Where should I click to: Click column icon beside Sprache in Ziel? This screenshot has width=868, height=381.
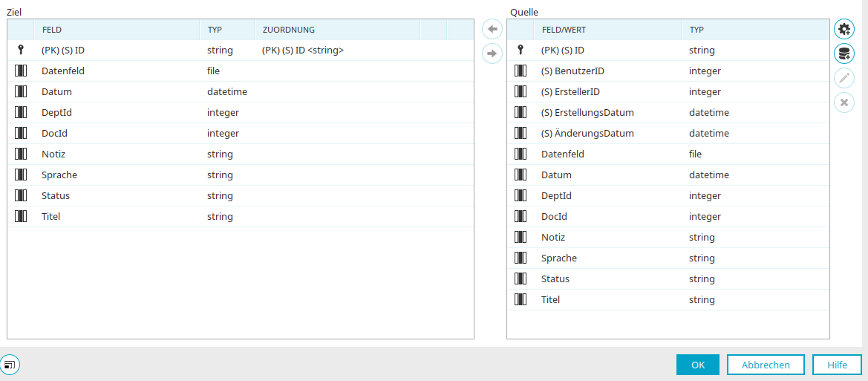21,175
